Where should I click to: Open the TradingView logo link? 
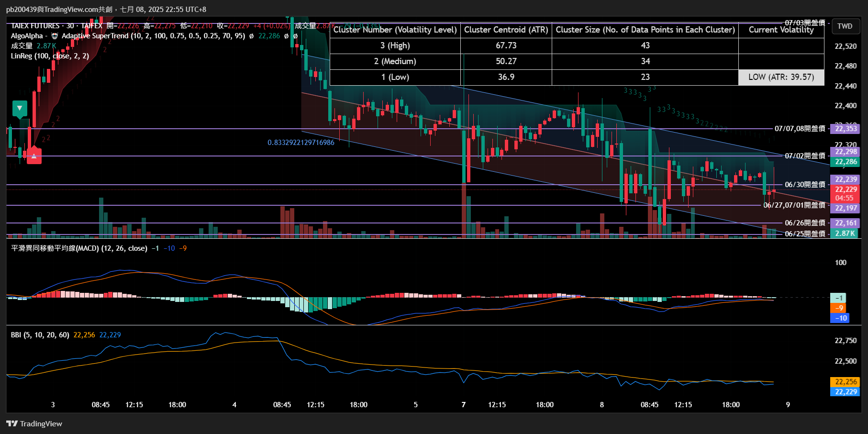(34, 423)
